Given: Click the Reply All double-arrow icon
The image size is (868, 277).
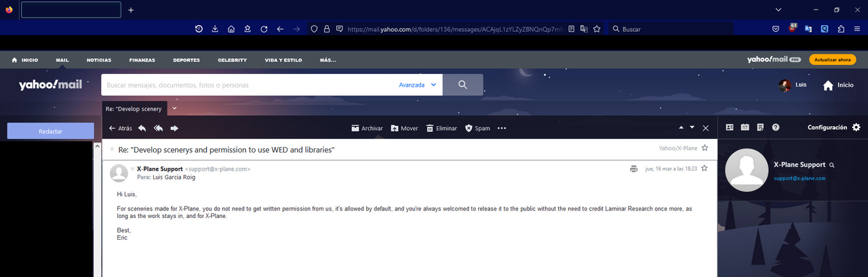Looking at the screenshot, I should pyautogui.click(x=158, y=128).
